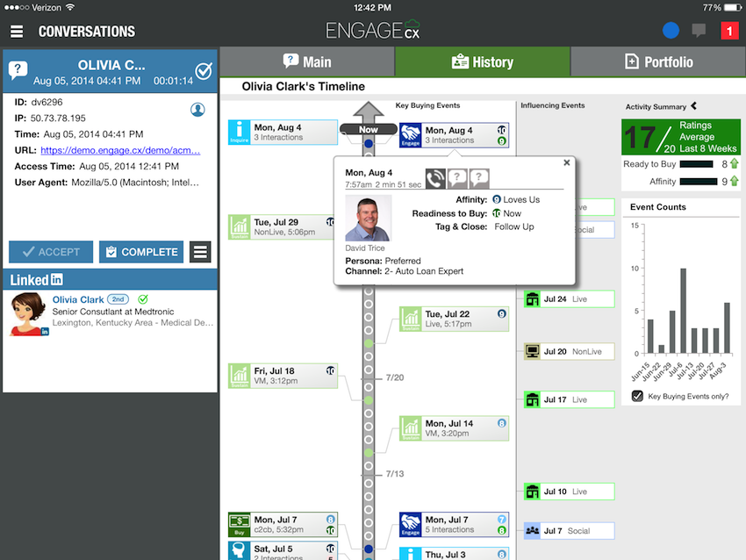Open the Thu, Jul 3 event card

pyautogui.click(x=454, y=553)
